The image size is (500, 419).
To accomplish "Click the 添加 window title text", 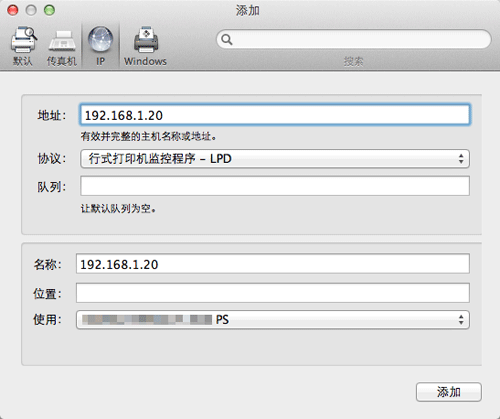I will click(x=248, y=11).
